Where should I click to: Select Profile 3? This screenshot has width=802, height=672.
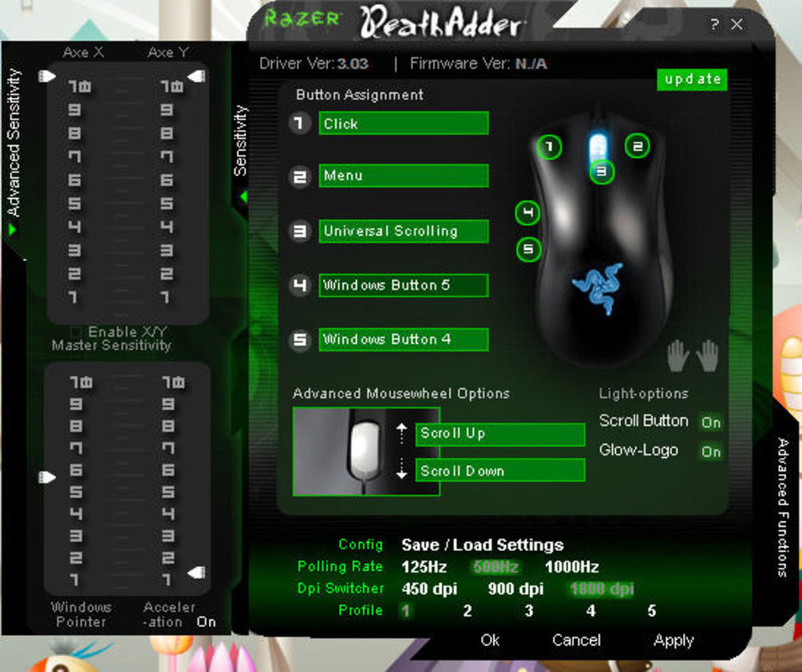(529, 610)
